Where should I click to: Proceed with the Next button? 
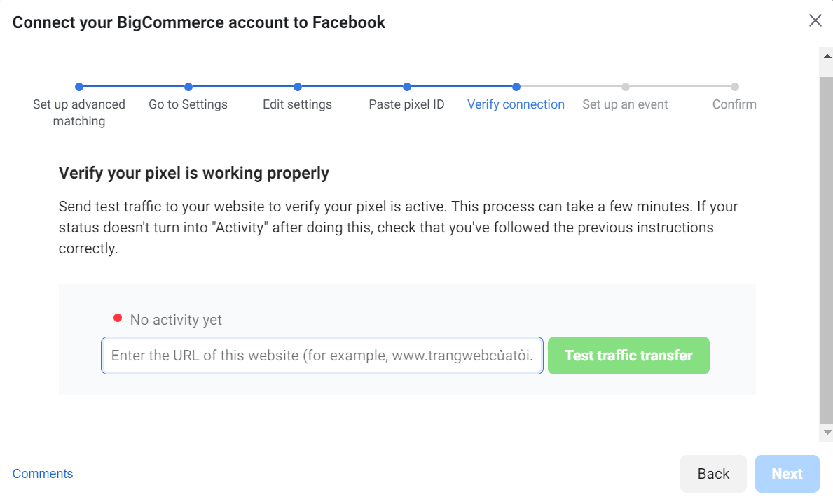point(787,474)
